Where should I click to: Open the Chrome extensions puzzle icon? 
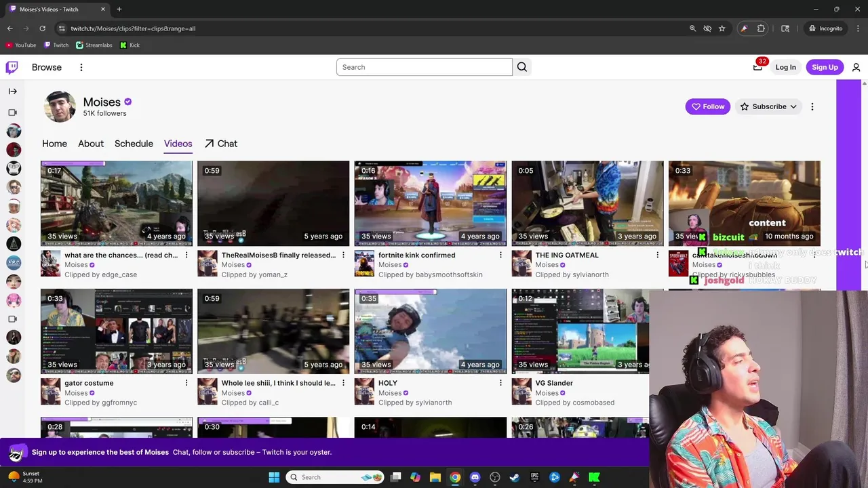coord(761,28)
